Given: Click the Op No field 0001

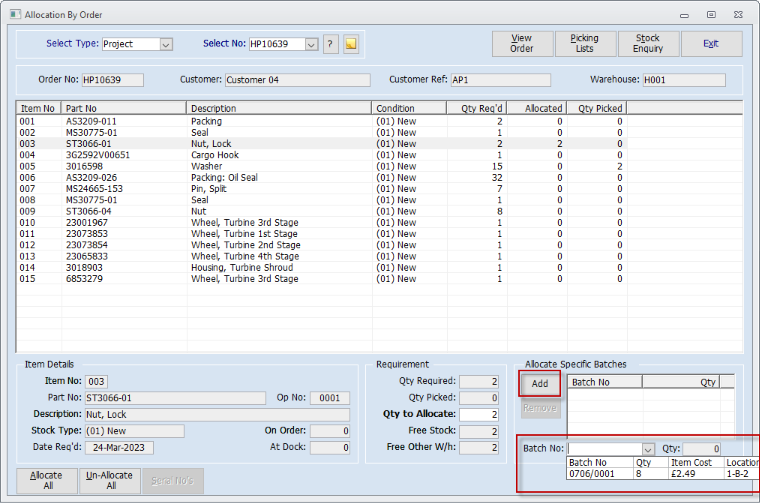Looking at the screenshot, I should [x=330, y=398].
